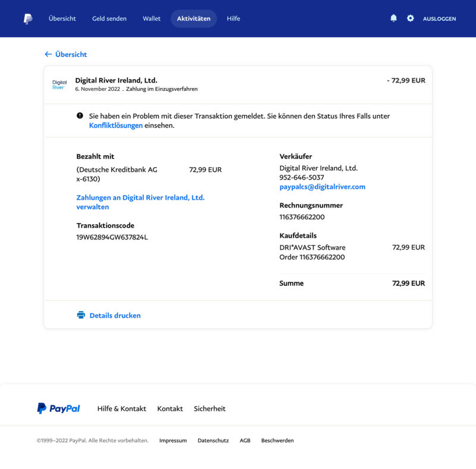Open the Konfliktlösungen link
Image resolution: width=476 pixels, height=469 pixels.
(115, 125)
